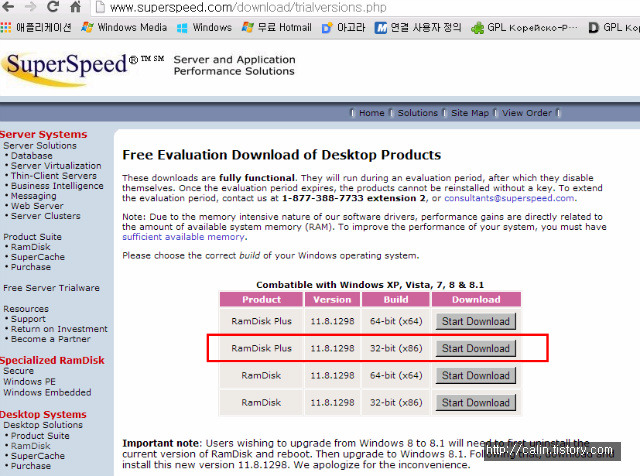Image resolution: width=640 pixels, height=476 pixels.
Task: Click the Build column header
Action: click(396, 299)
